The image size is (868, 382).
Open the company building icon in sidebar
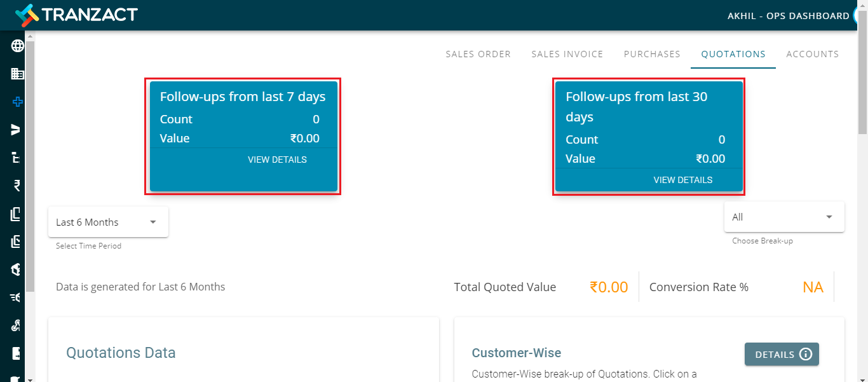pos(17,74)
